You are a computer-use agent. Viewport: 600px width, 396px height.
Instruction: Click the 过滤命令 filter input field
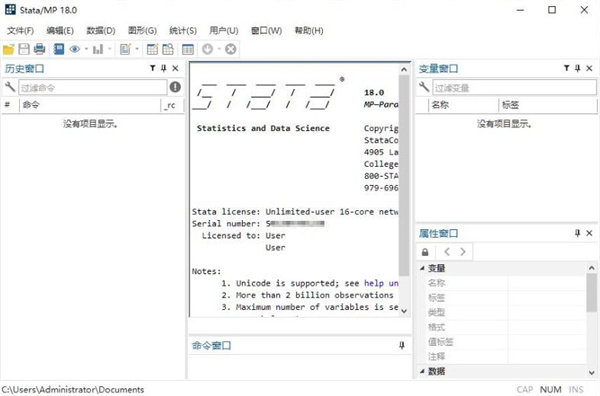93,87
